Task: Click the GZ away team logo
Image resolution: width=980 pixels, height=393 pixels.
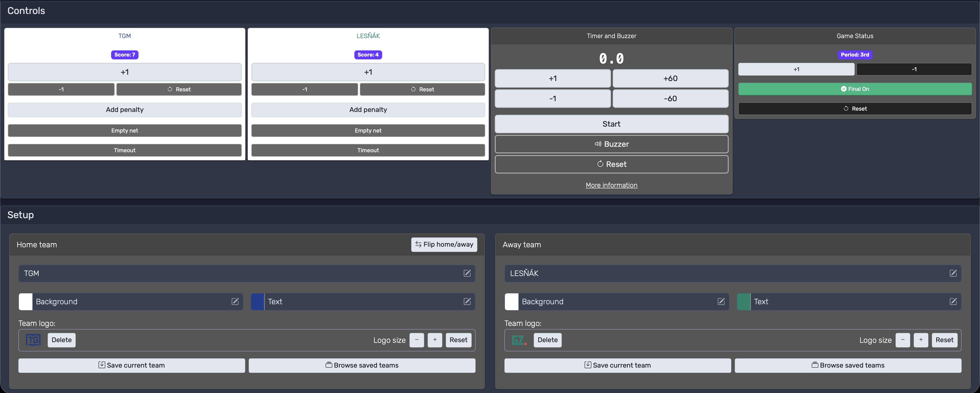Action: [x=518, y=340]
